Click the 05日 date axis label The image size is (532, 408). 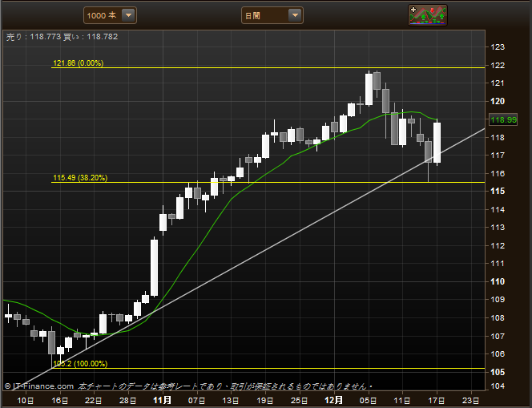point(368,401)
